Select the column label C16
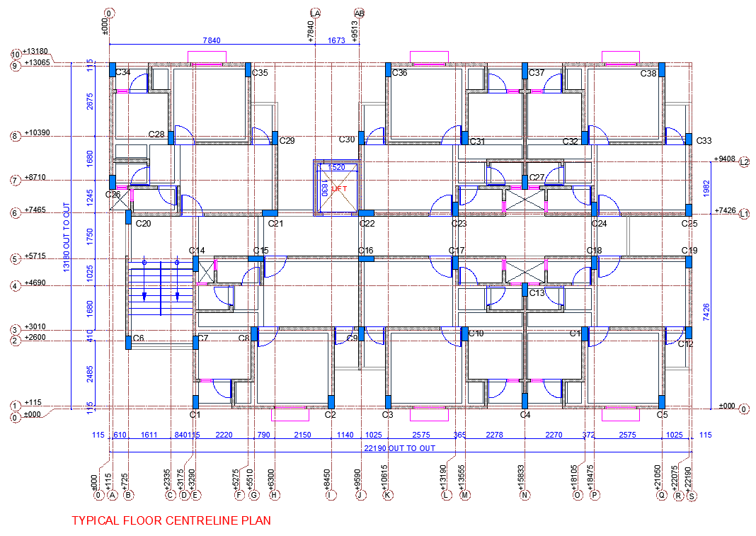The height and width of the screenshot is (536, 756). [365, 251]
